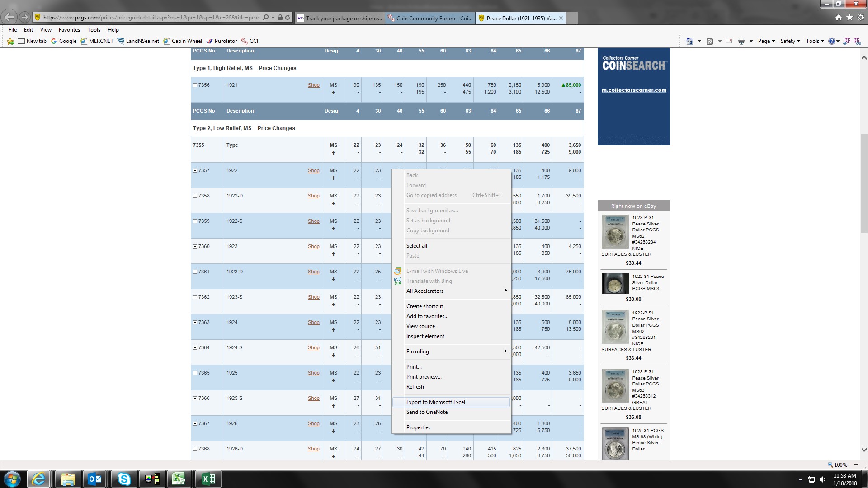The image size is (868, 488).
Task: Click the green 85,000 price for 1921
Action: coord(571,85)
